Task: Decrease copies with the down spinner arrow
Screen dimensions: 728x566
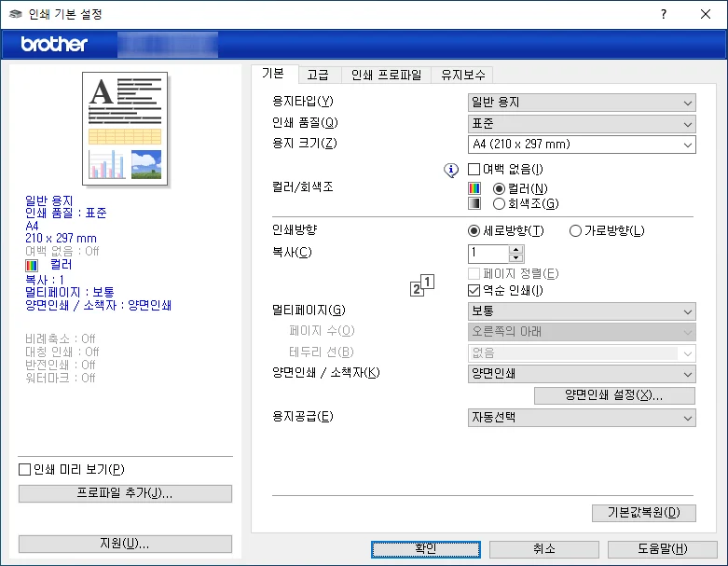Action: (x=515, y=258)
